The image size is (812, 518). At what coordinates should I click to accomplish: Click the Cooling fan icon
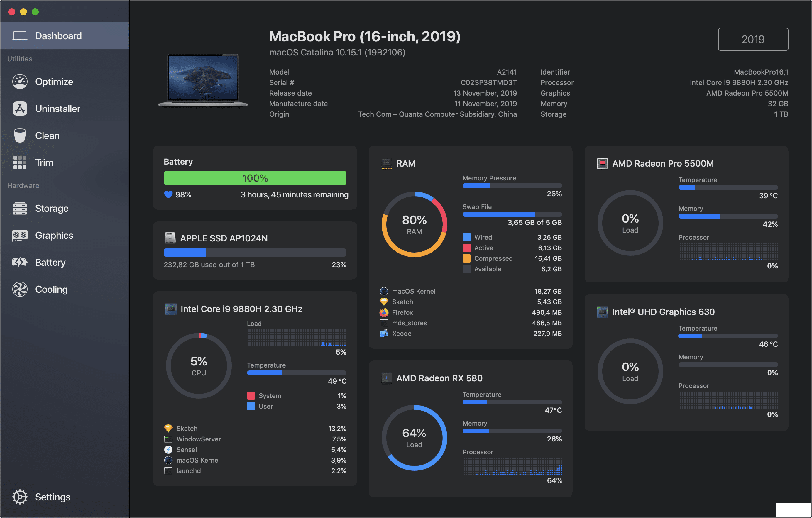(20, 289)
